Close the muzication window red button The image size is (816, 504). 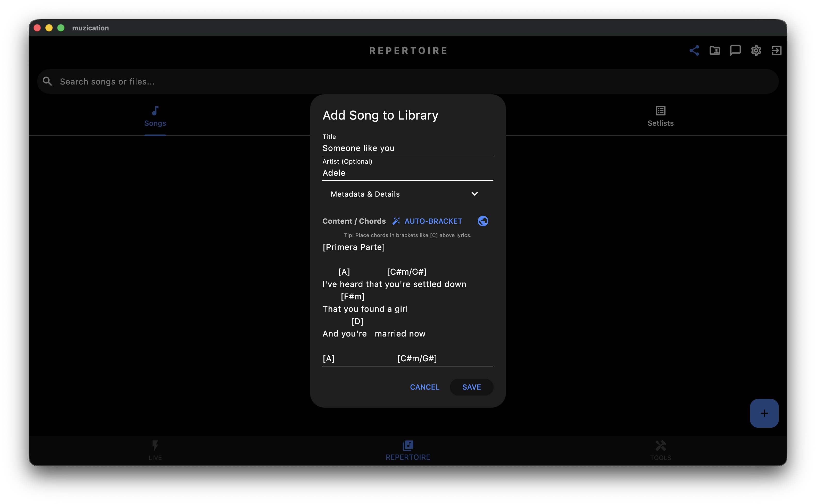click(x=37, y=28)
